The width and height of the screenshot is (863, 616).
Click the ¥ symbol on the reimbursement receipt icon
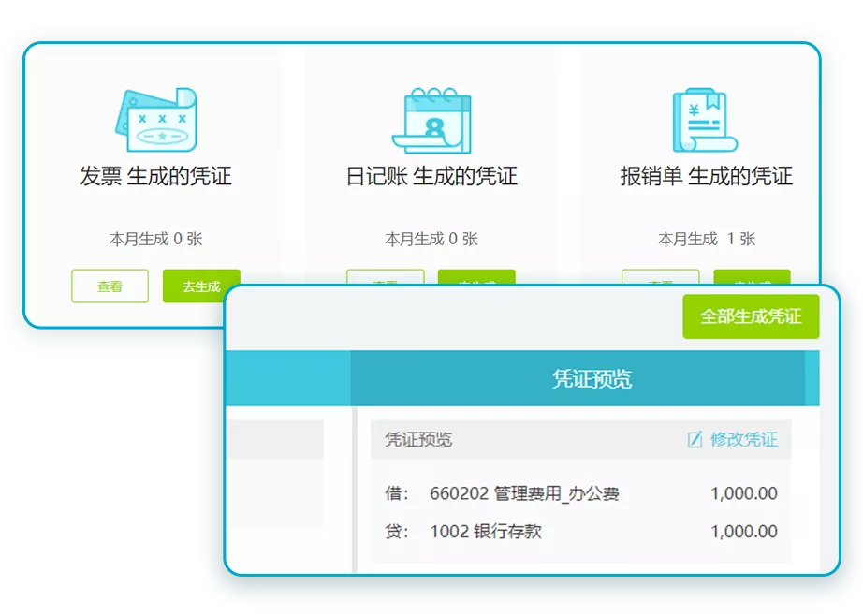click(x=695, y=110)
